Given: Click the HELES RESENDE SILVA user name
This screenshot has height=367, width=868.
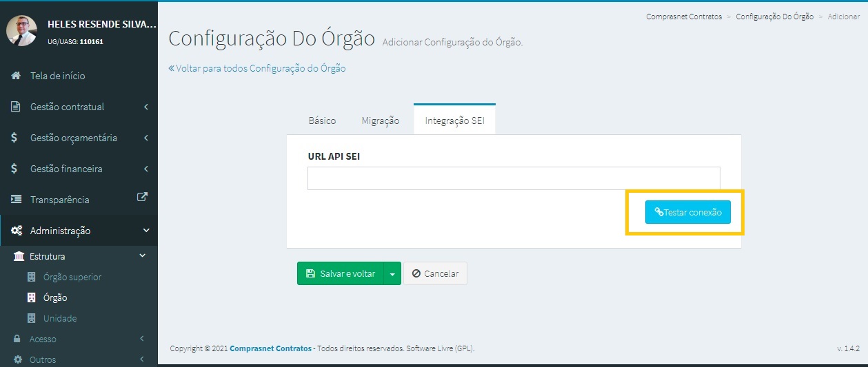Looking at the screenshot, I should point(102,24).
